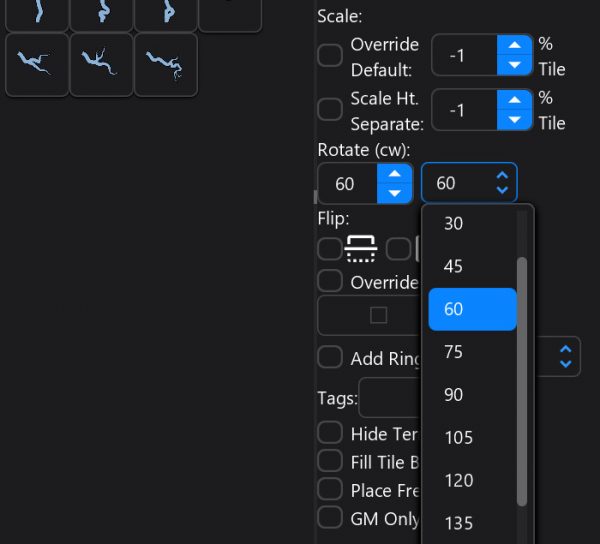
Task: Click the Rotate (cw) value field showing 60
Action: pos(347,184)
